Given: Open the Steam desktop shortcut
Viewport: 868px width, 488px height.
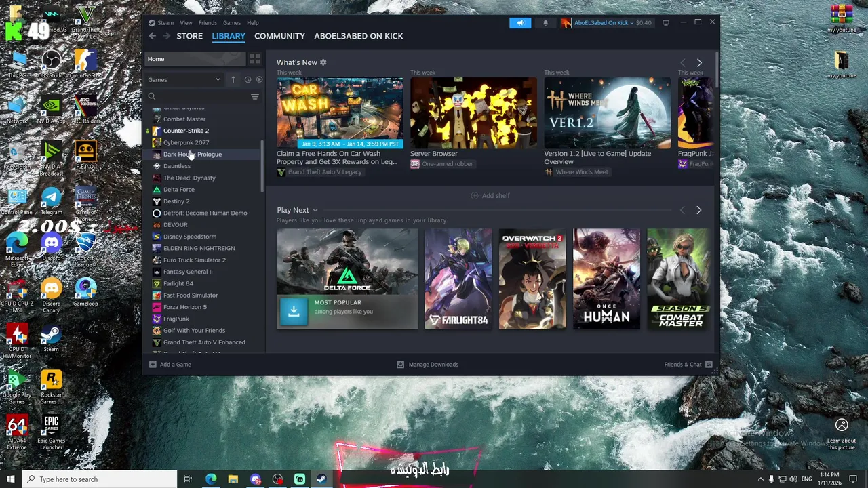Looking at the screenshot, I should pos(51,338).
